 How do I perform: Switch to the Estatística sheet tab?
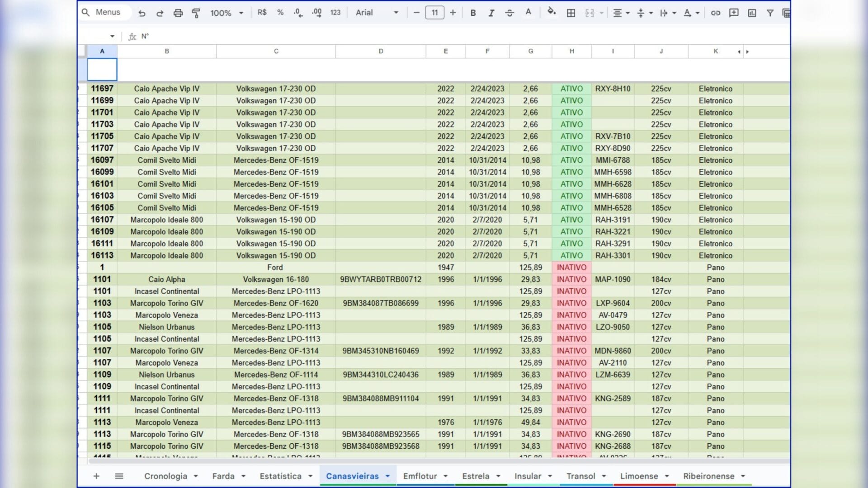(280, 476)
